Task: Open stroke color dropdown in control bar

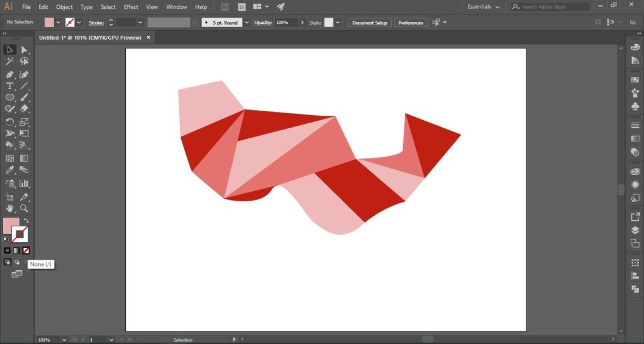Action: click(79, 23)
